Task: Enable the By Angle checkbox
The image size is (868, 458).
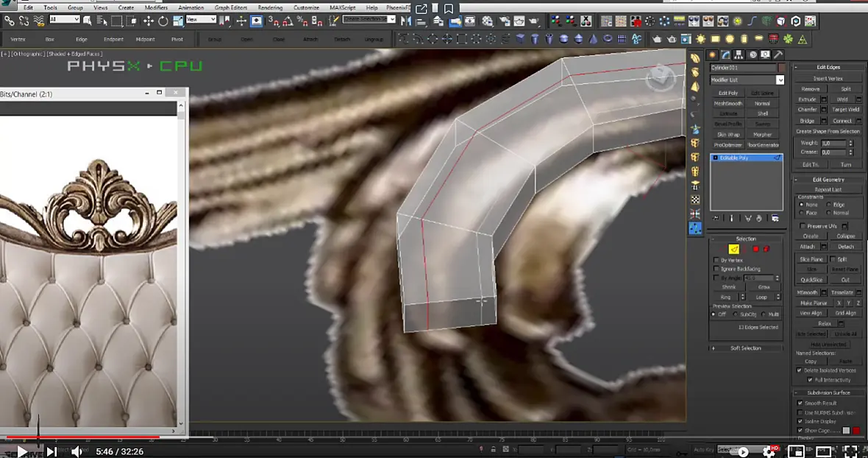Action: [716, 278]
